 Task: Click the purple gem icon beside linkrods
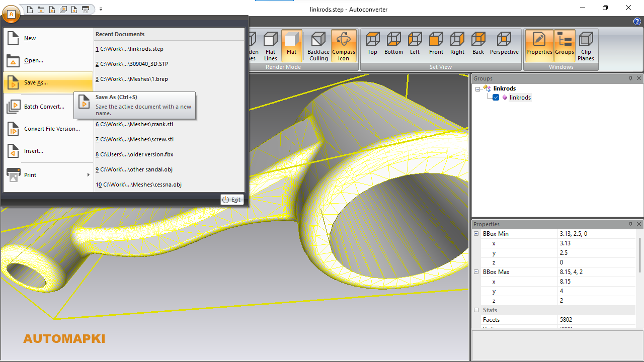pyautogui.click(x=505, y=98)
